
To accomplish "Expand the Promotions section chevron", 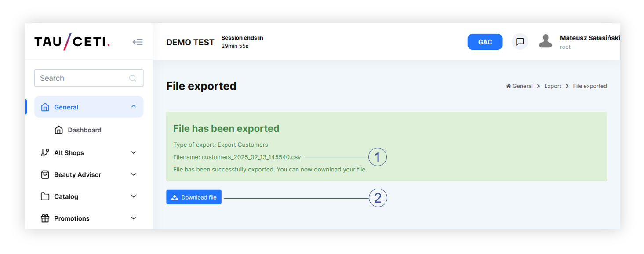I will click(134, 218).
